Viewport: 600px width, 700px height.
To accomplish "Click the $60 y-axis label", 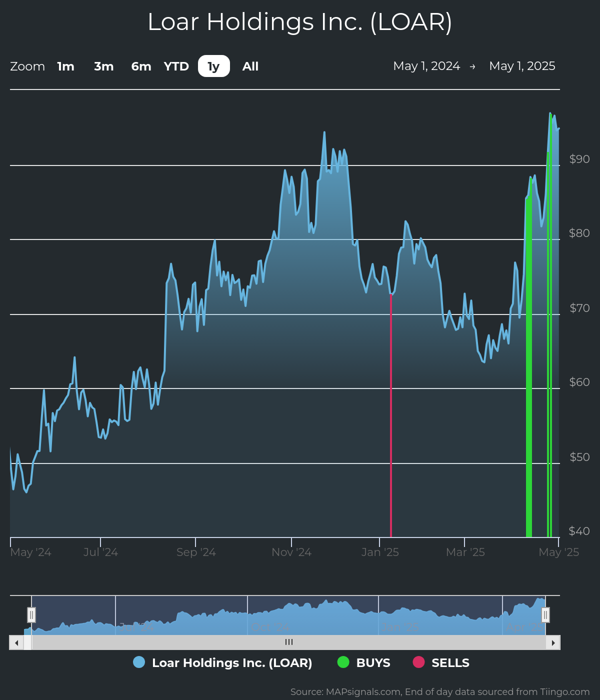I will (x=579, y=382).
